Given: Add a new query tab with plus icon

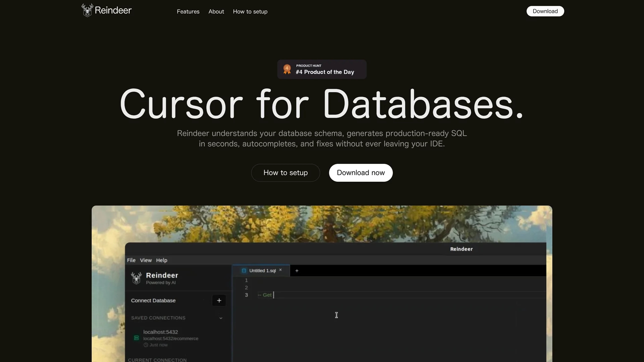Looking at the screenshot, I should point(297,271).
